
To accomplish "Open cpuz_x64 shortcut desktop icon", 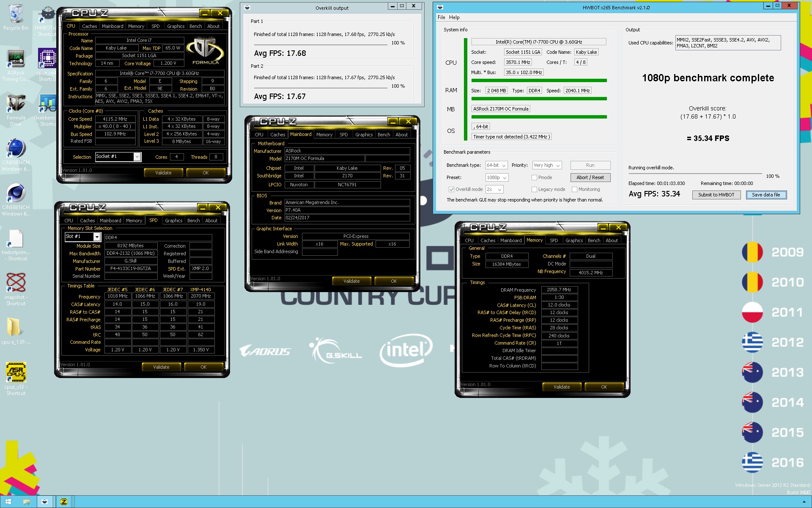I will tap(47, 65).
